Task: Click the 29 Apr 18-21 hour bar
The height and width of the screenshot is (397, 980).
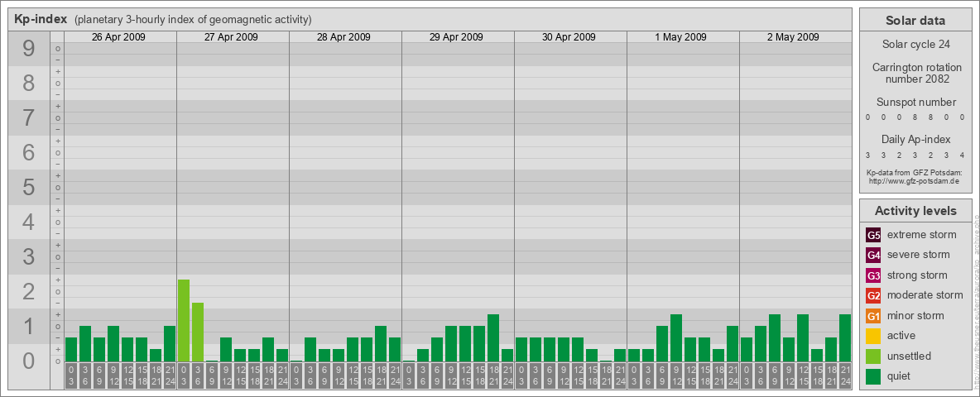Action: pyautogui.click(x=493, y=337)
